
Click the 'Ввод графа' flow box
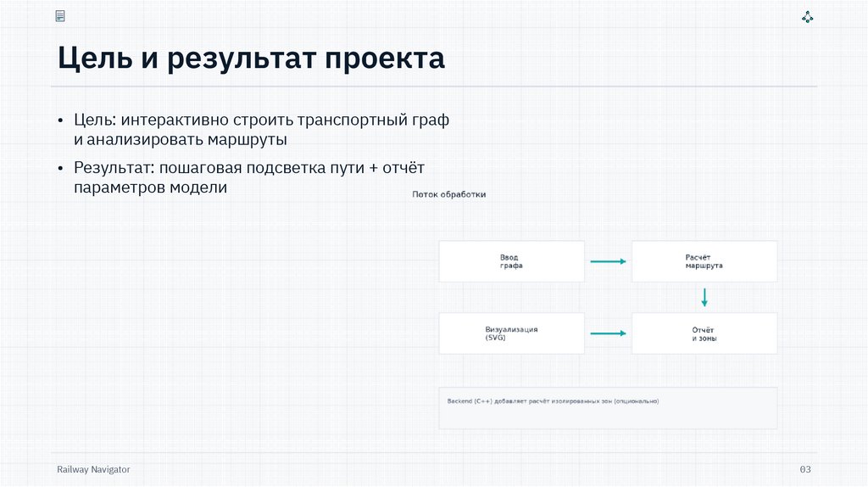[x=511, y=261]
